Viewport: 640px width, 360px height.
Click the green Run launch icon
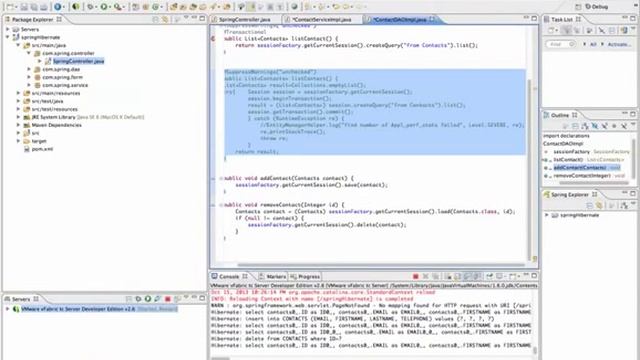pyautogui.click(x=104, y=7)
